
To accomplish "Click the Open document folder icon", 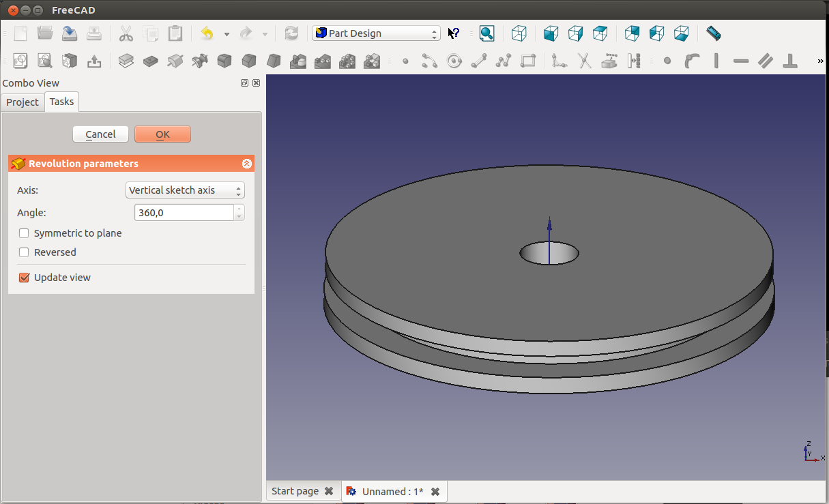I will click(x=45, y=33).
